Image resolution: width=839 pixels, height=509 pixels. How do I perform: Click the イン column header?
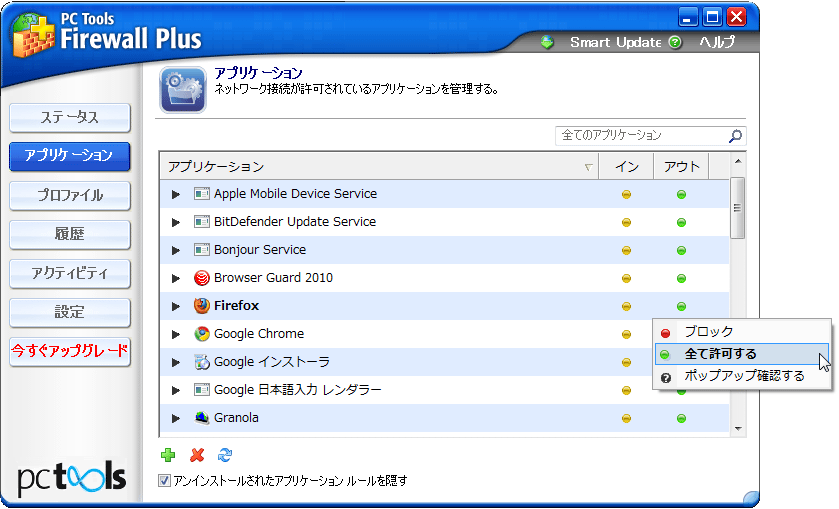pos(626,166)
